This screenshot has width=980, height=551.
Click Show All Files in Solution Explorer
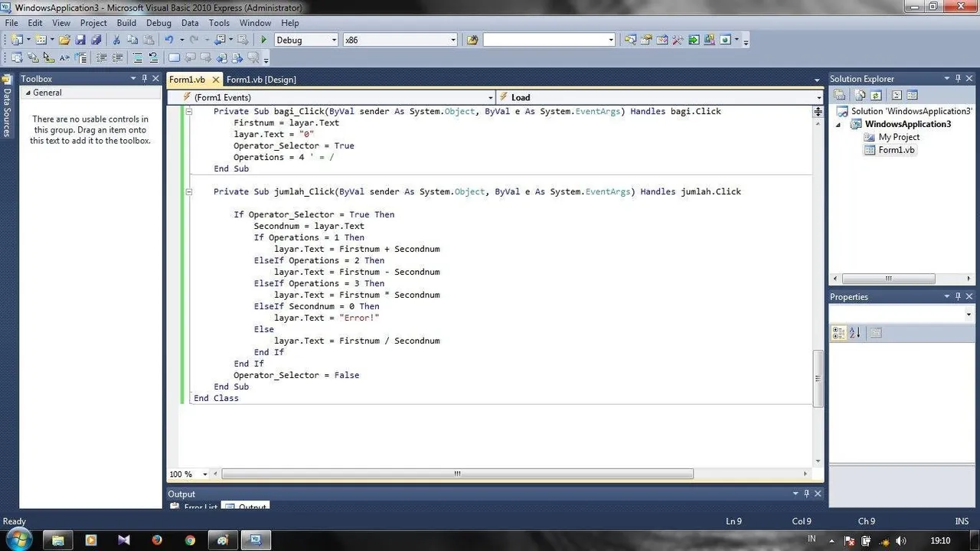tap(860, 95)
